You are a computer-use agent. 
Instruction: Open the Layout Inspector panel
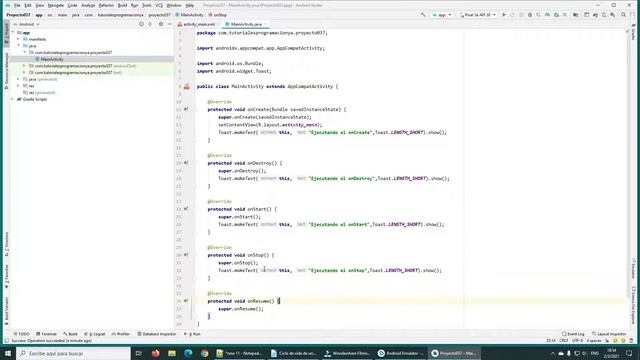tap(609, 334)
